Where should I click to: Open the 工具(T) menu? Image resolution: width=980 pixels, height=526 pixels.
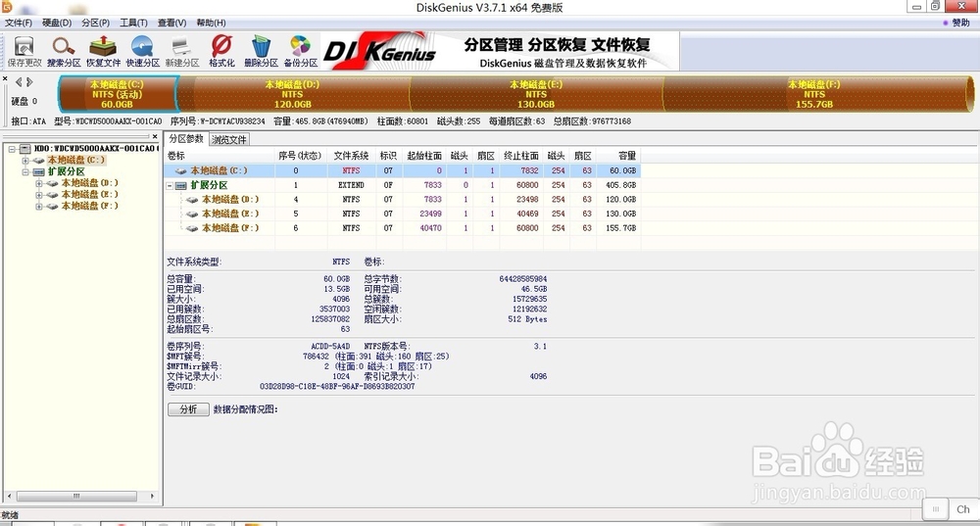pos(133,23)
